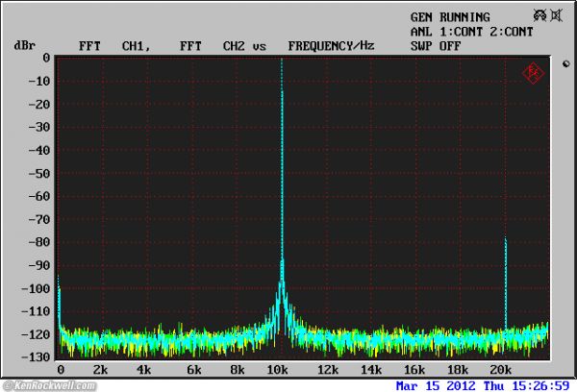Click the -110 level label
Screen dimensions: 577x392
(36, 311)
